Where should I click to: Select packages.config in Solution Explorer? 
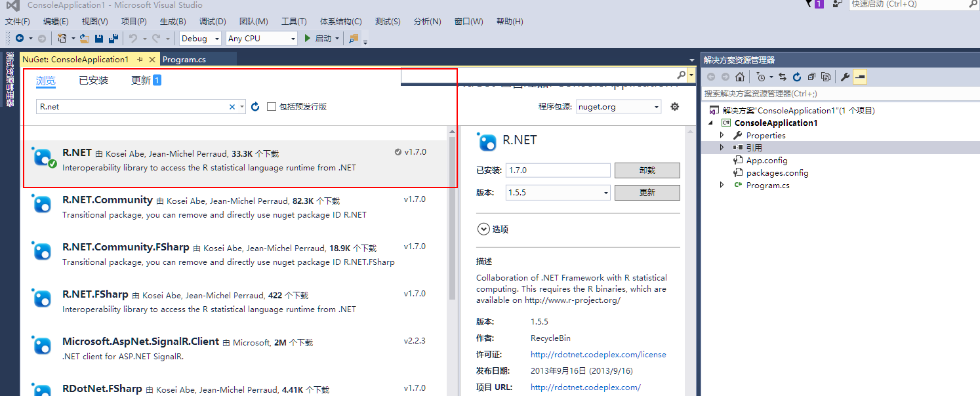pyautogui.click(x=777, y=172)
